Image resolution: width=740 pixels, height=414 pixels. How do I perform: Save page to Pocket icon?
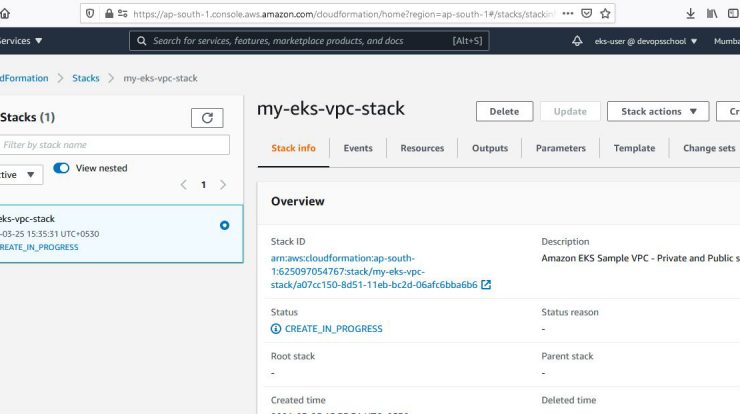[x=587, y=14]
